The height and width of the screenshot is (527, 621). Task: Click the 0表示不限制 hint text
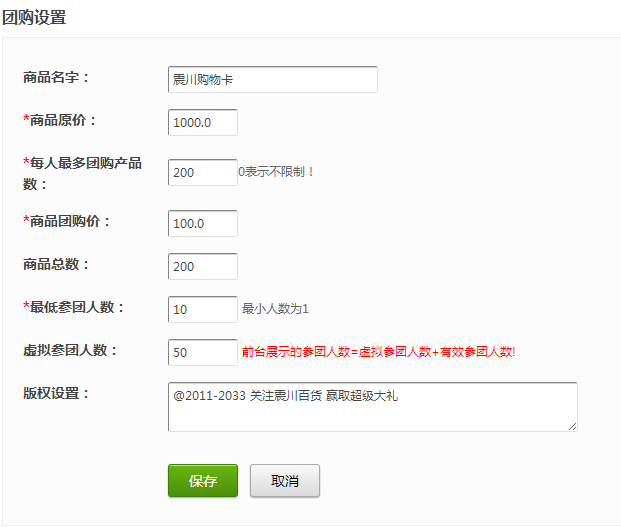pos(277,172)
